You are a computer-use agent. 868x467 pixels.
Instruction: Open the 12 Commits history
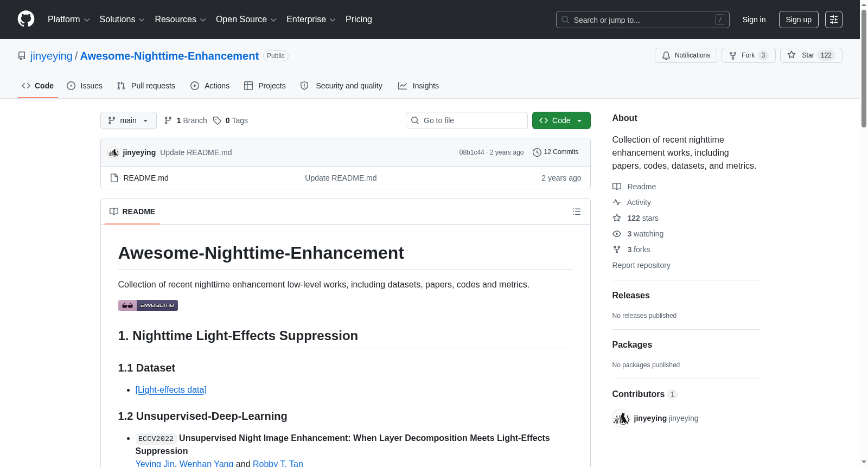[556, 152]
